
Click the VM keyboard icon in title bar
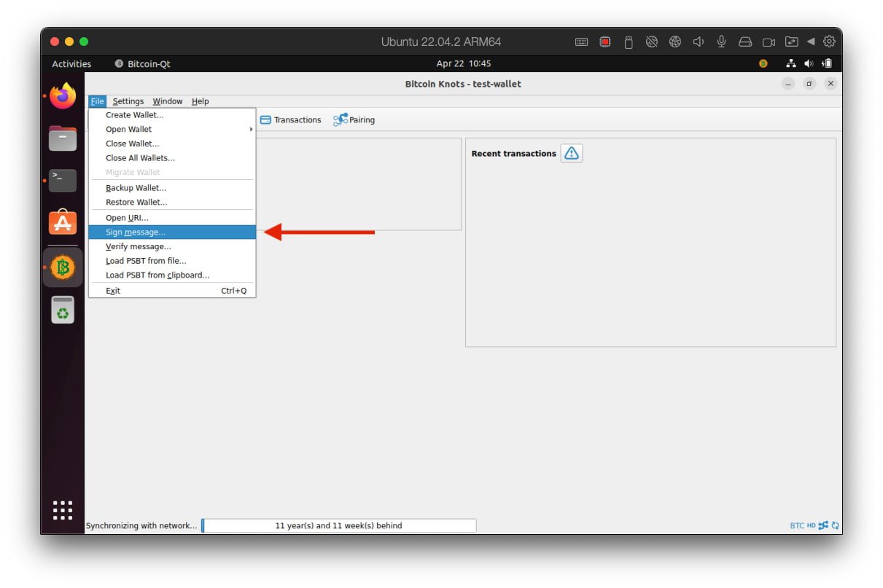pos(581,42)
